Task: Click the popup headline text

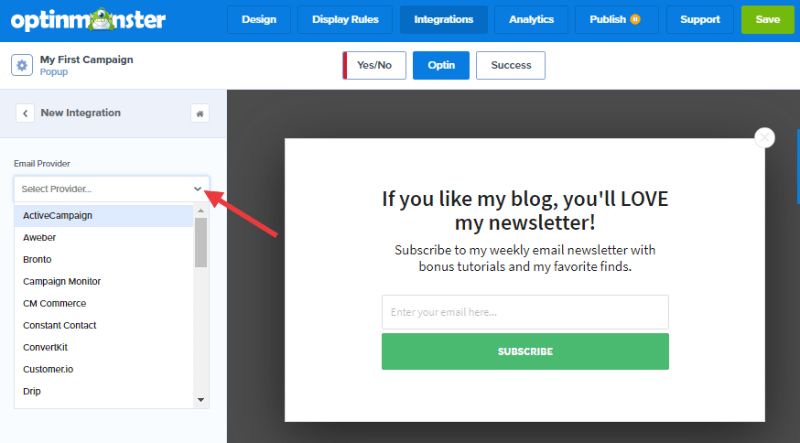Action: click(x=525, y=210)
